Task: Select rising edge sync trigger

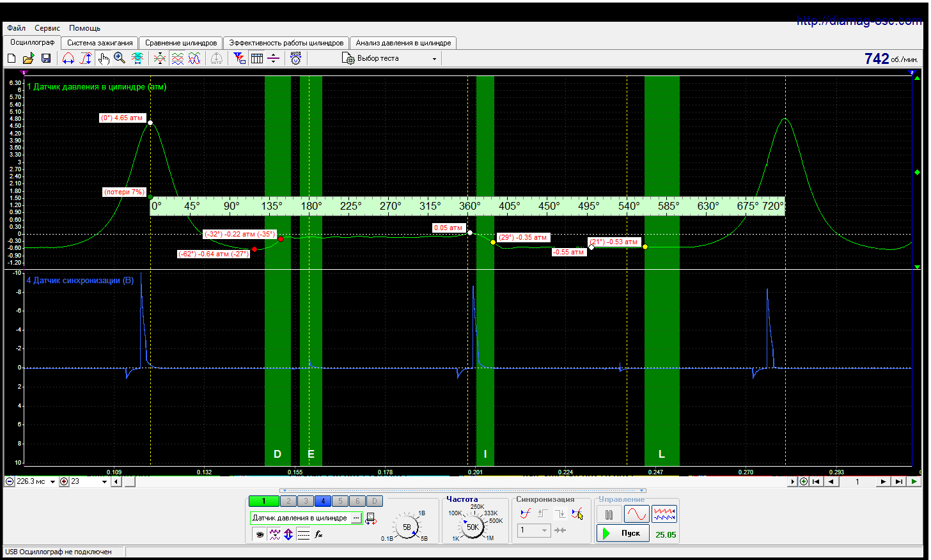Action: click(x=543, y=513)
